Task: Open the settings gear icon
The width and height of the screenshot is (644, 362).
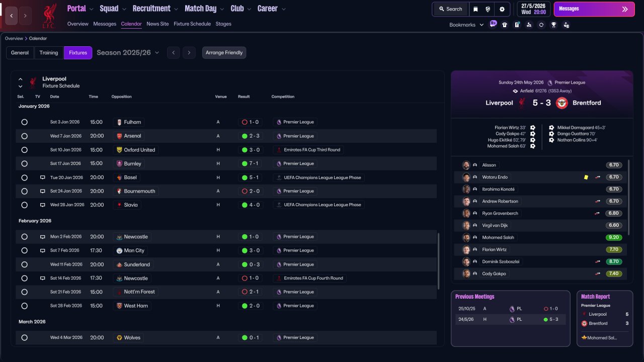Action: point(502,9)
